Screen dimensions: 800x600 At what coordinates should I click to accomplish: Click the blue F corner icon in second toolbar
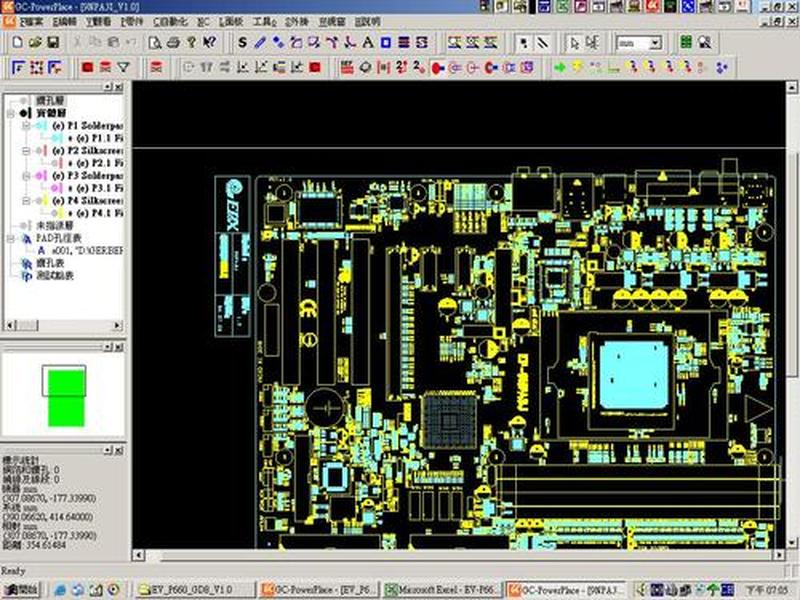pyautogui.click(x=18, y=67)
